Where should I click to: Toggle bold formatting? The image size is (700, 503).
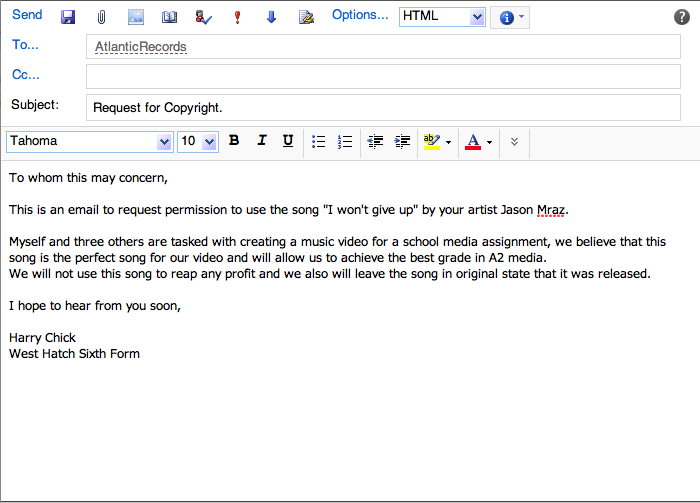pyautogui.click(x=234, y=141)
